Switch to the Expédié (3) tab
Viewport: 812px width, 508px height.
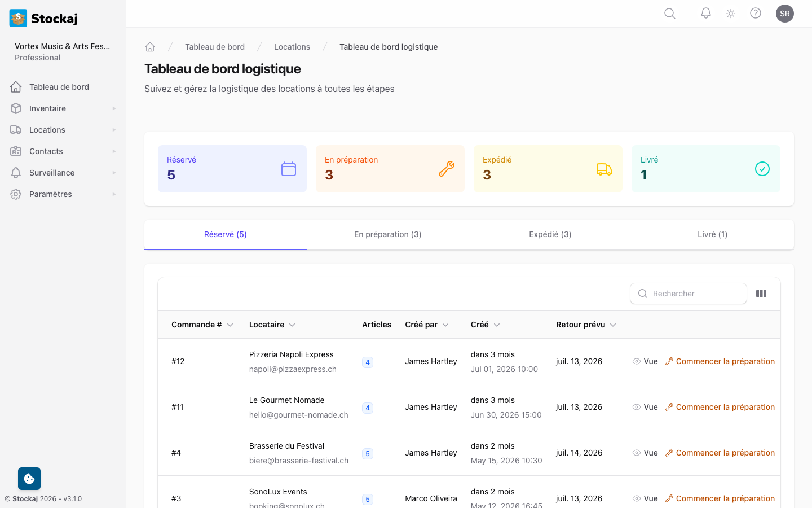click(550, 234)
